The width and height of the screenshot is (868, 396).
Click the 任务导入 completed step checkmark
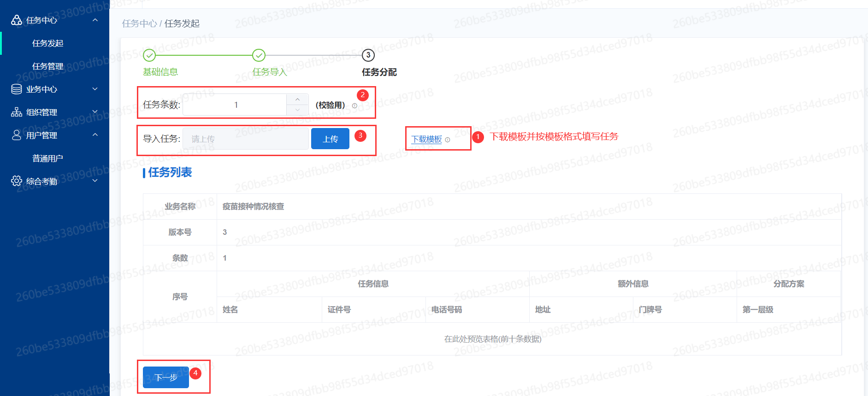[259, 55]
